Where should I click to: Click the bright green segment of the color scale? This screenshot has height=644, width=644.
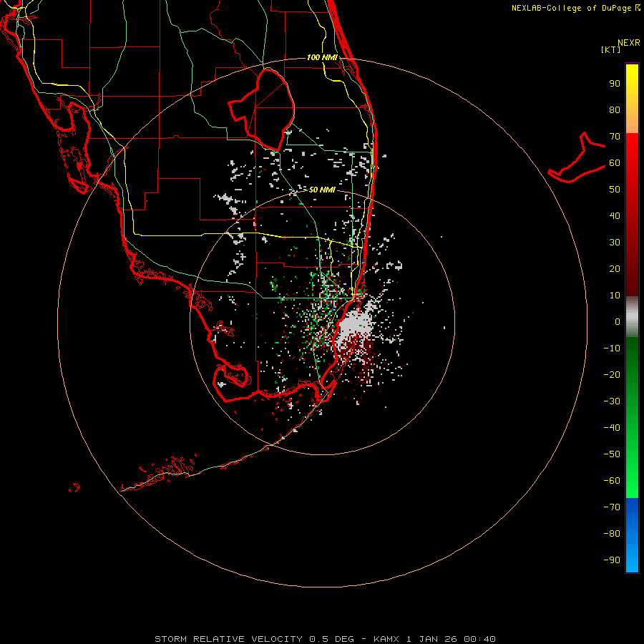[x=632, y=472]
